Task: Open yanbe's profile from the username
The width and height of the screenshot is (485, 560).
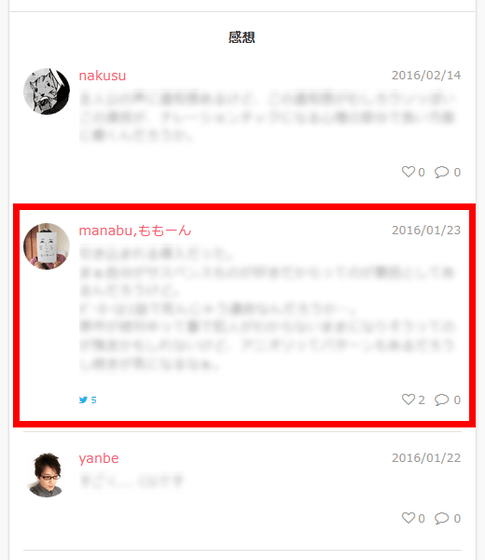Action: pos(99,458)
